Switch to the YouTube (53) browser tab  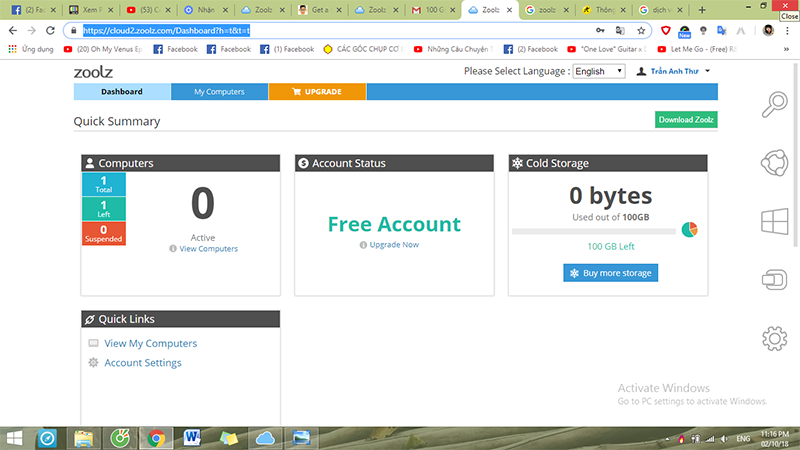[x=148, y=10]
